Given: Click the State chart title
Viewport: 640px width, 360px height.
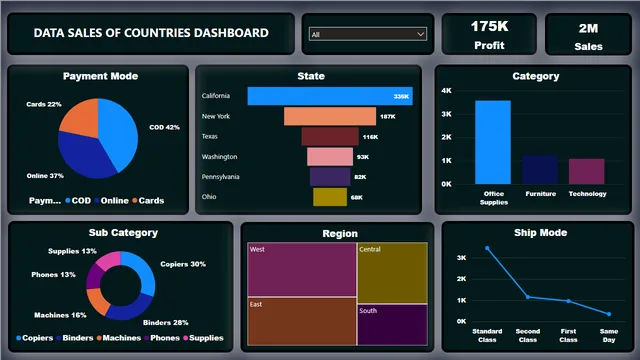Looking at the screenshot, I should coord(311,76).
